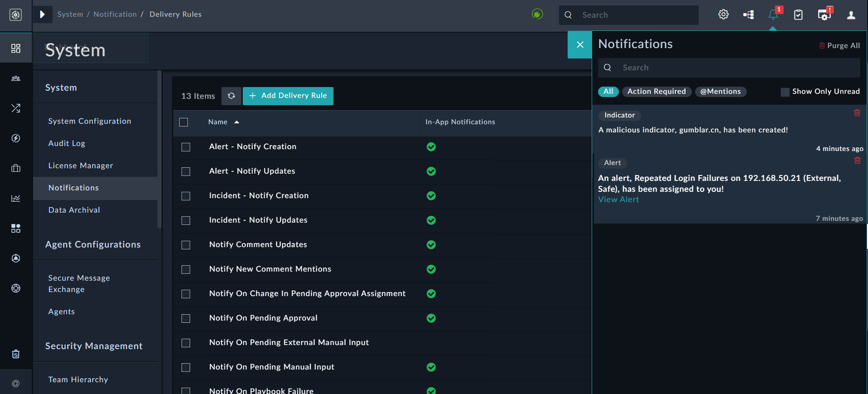Open the lifebuoy help icon in sidebar
The width and height of the screenshot is (868, 394).
tap(16, 288)
